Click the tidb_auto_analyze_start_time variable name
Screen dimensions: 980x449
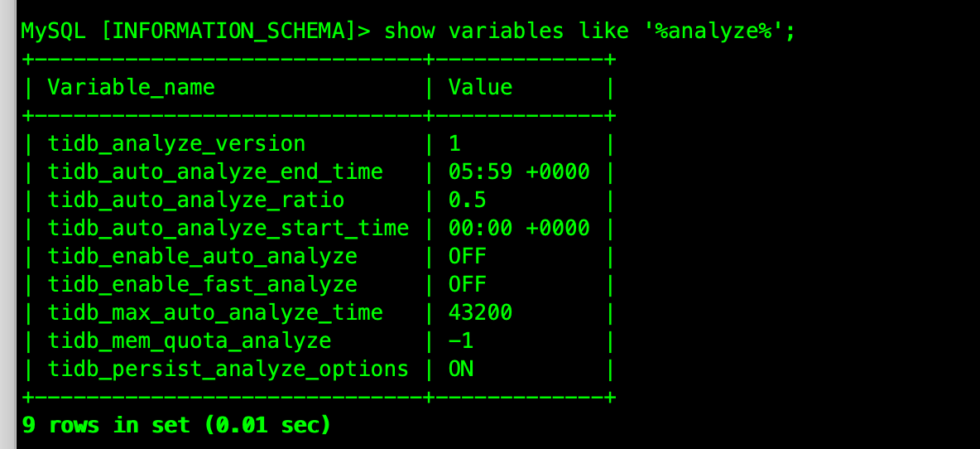point(228,228)
